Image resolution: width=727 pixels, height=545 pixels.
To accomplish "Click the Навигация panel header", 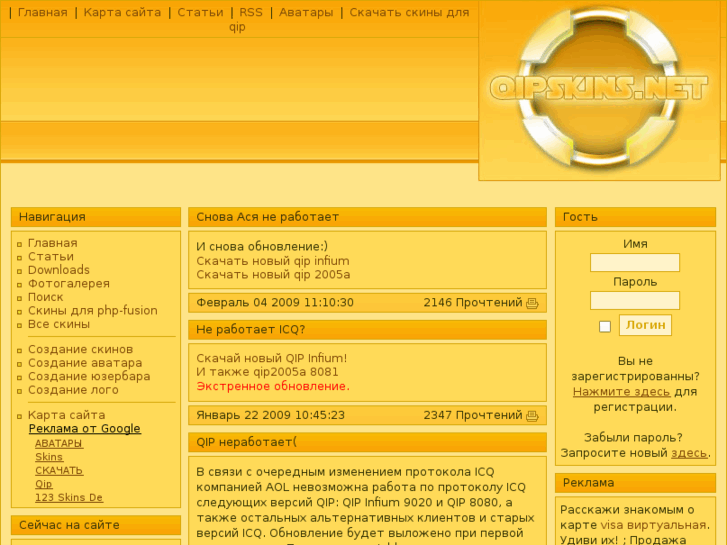I will pyautogui.click(x=96, y=217).
